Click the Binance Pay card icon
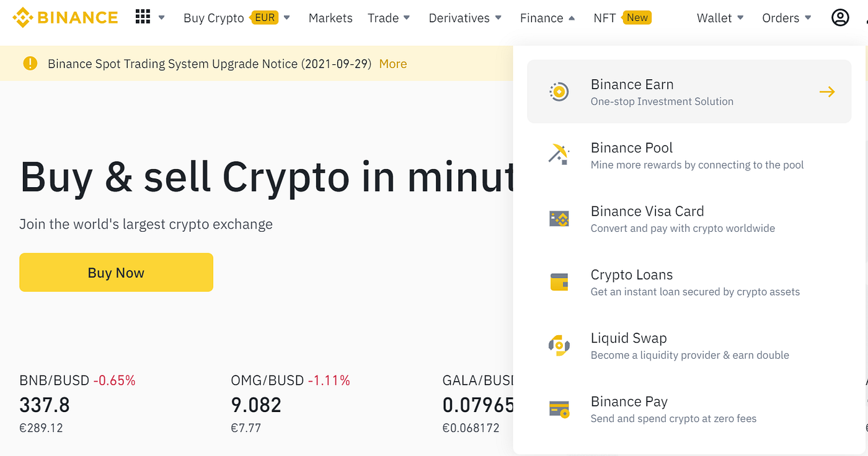This screenshot has height=456, width=868. click(x=559, y=409)
